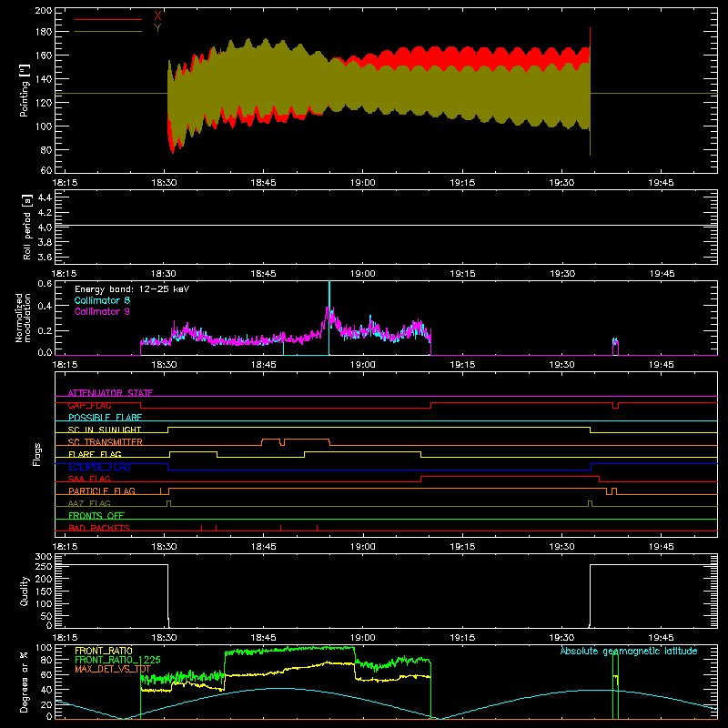Click the cyan 'Collimator 8' legend text
Image resolution: width=728 pixels, height=728 pixels.
(102, 300)
